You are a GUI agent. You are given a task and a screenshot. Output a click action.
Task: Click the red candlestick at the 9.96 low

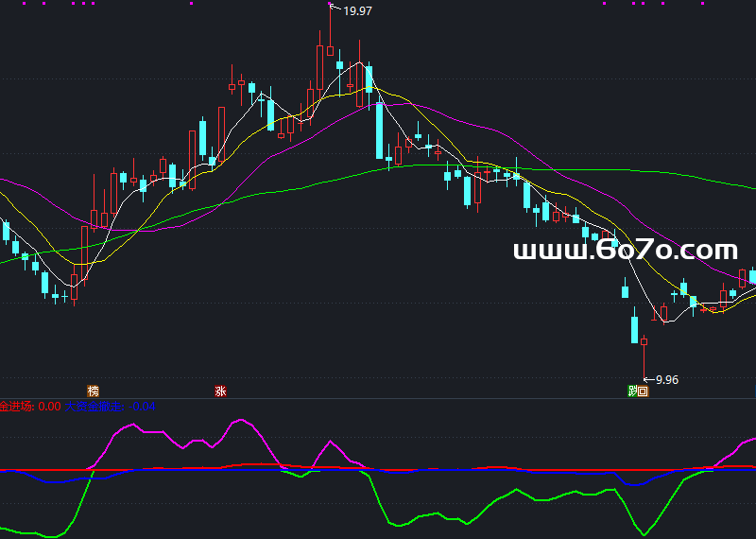click(644, 341)
